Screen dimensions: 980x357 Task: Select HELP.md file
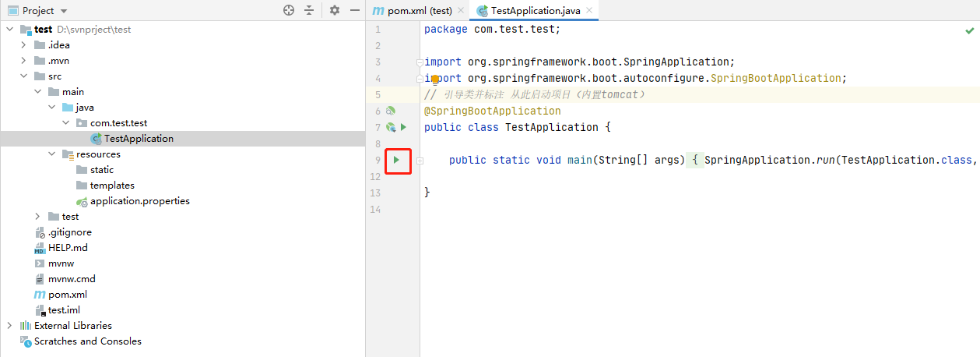pos(68,248)
